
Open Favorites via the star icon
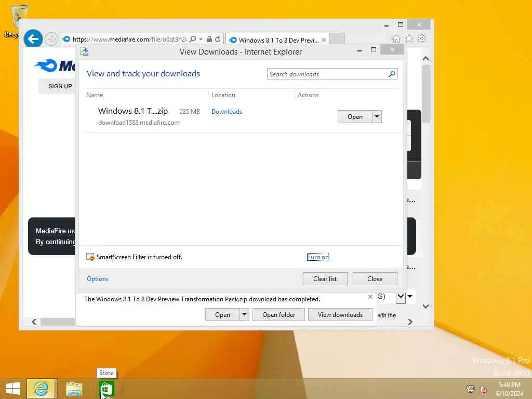(409, 38)
